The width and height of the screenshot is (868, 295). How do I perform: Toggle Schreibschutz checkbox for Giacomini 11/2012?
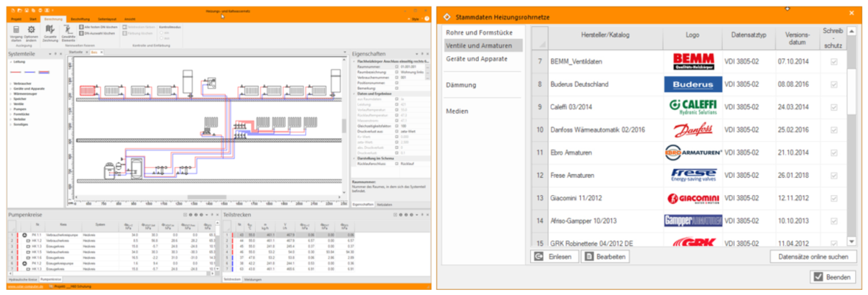834,199
